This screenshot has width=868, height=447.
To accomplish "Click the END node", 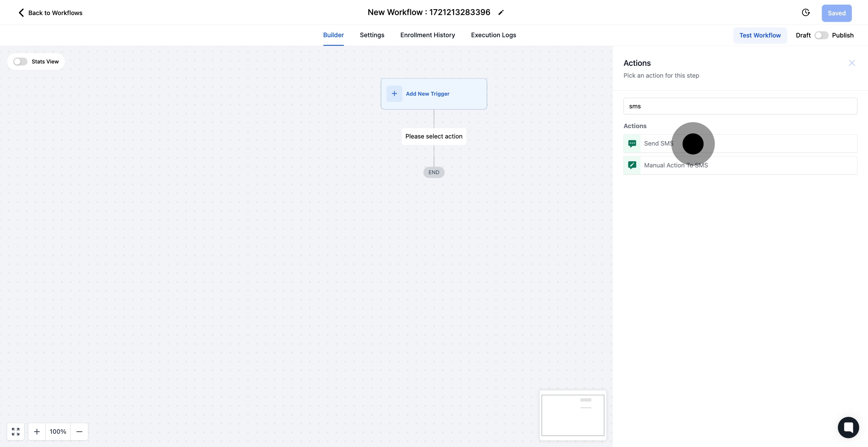I will click(434, 172).
